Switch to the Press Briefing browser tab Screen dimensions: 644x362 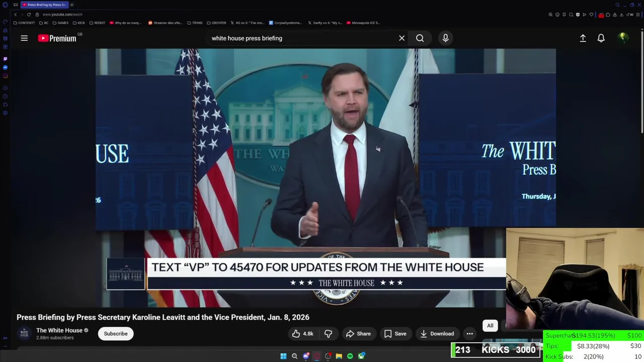[44, 5]
